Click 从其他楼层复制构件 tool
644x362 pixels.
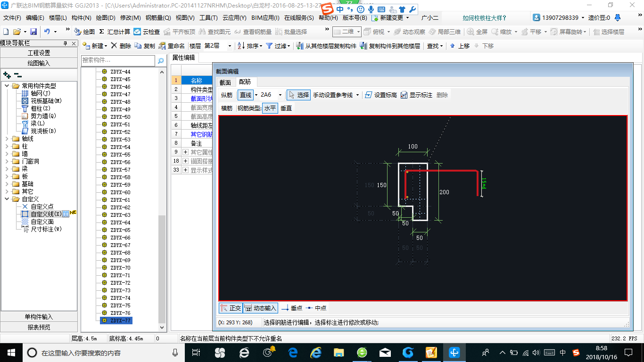(x=327, y=46)
